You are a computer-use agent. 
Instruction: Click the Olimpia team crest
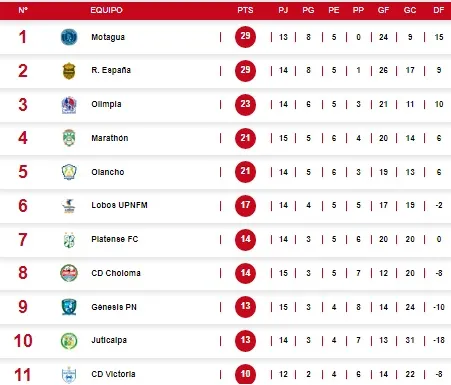click(x=69, y=105)
